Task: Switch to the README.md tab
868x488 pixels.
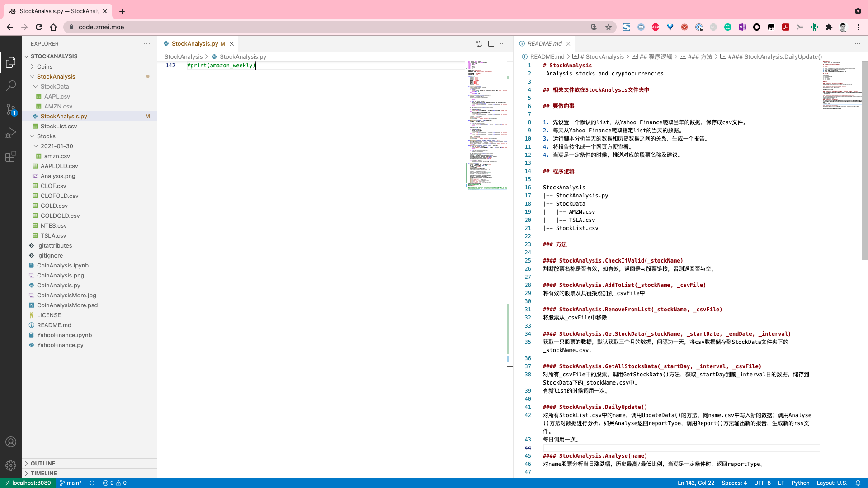Action: 544,44
